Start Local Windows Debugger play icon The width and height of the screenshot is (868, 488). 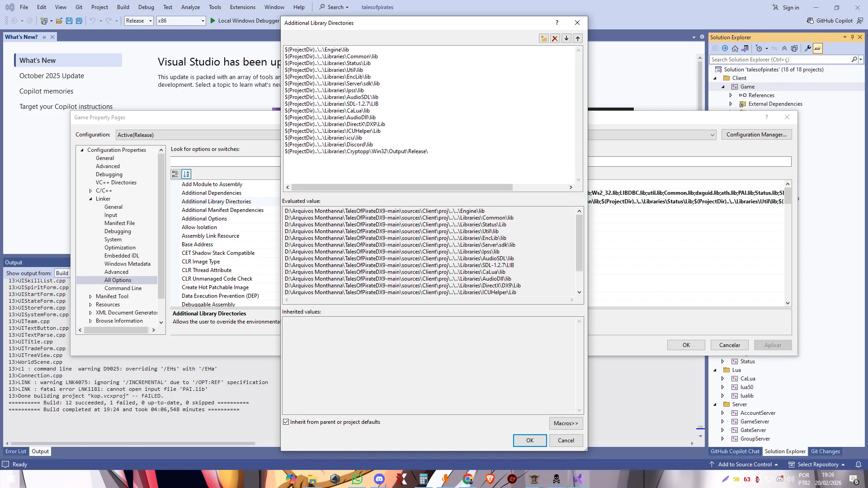pos(212,21)
